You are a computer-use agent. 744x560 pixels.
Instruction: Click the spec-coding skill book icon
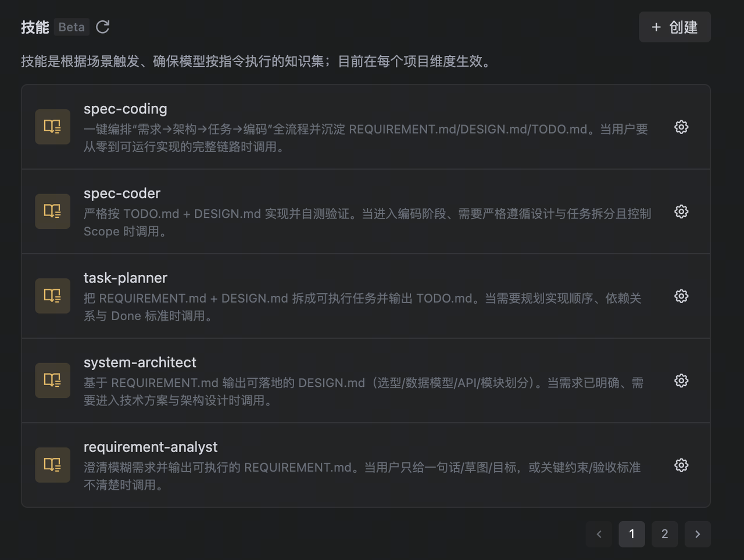52,127
